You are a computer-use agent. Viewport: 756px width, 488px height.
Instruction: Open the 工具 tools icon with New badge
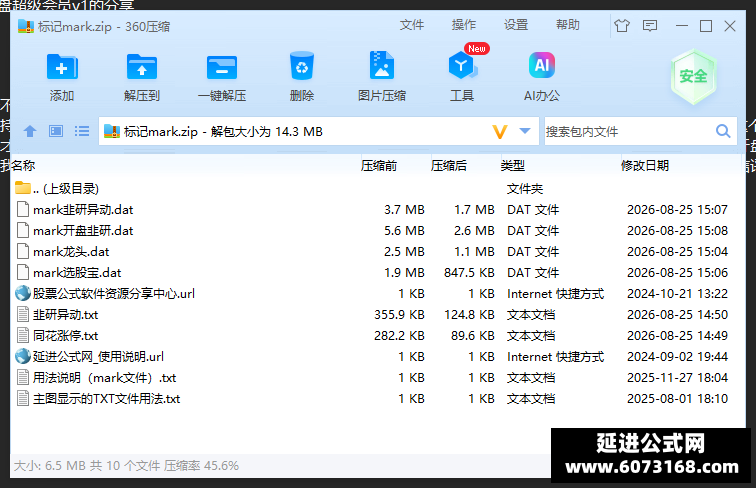[463, 65]
